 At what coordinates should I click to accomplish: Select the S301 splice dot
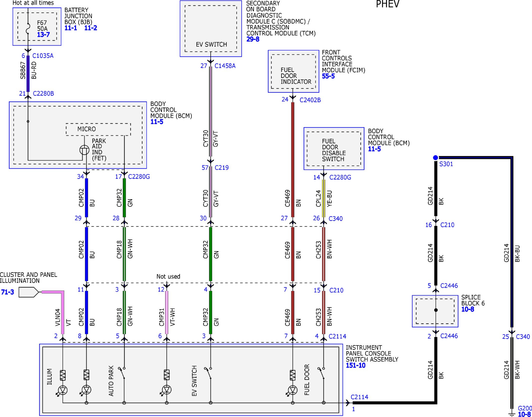435,157
